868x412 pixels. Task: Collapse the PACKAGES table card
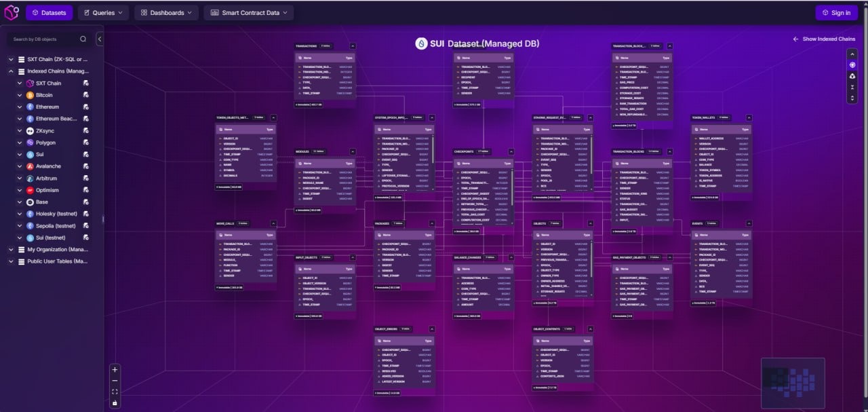pyautogui.click(x=431, y=223)
